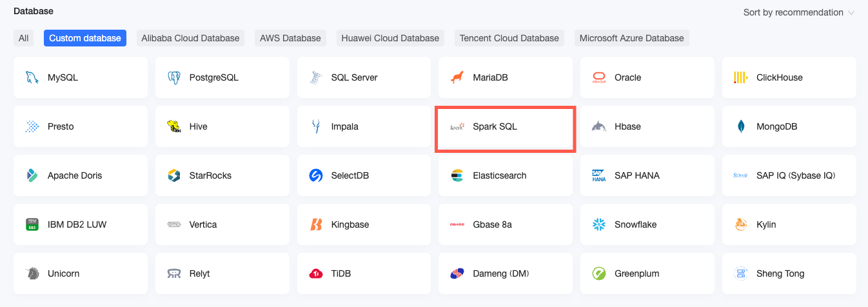Click the SAP HANA card
This screenshot has width=868, height=307.
pyautogui.click(x=647, y=175)
